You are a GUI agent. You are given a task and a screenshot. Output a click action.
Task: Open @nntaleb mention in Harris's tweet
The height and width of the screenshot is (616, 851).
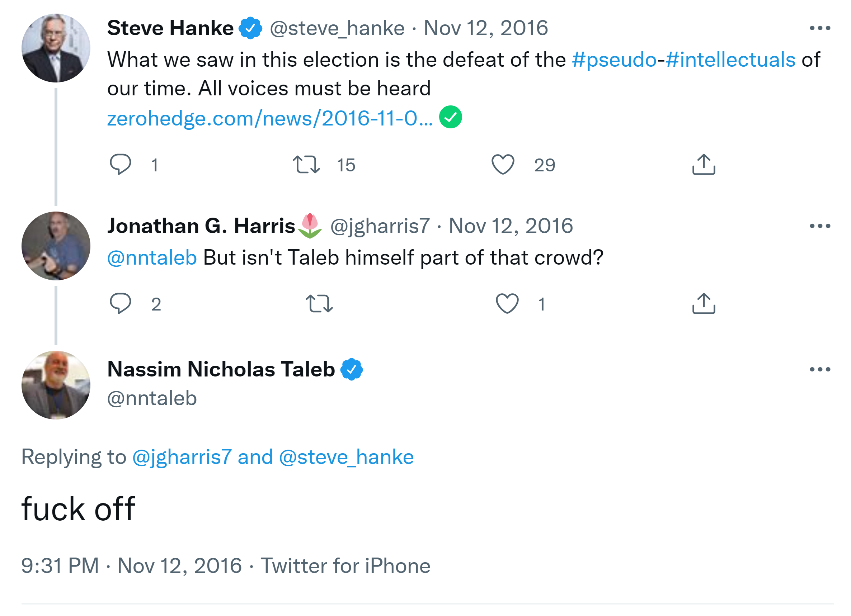click(x=152, y=258)
